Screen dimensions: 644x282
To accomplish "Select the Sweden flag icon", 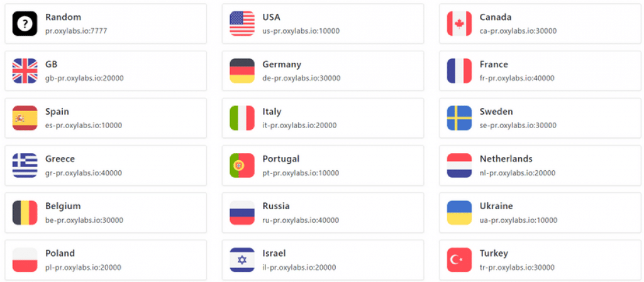I will point(459,118).
